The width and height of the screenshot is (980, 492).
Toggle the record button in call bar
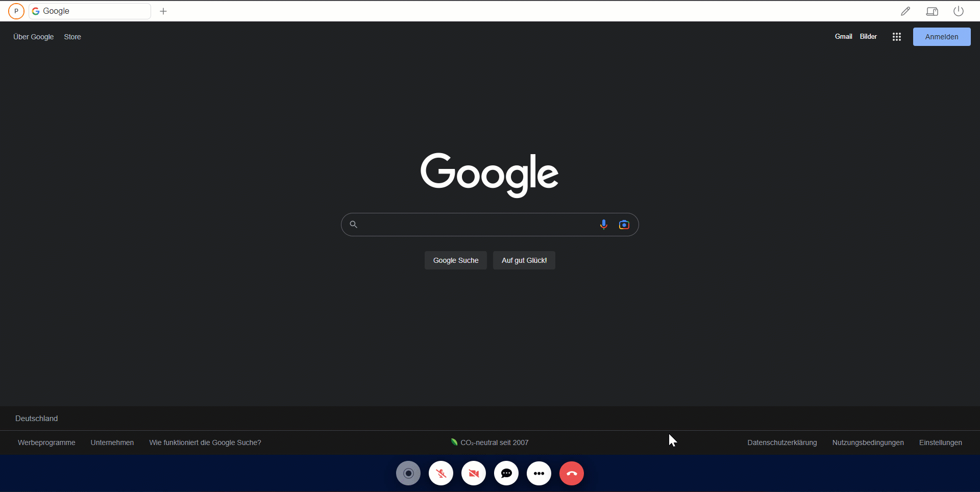[408, 473]
